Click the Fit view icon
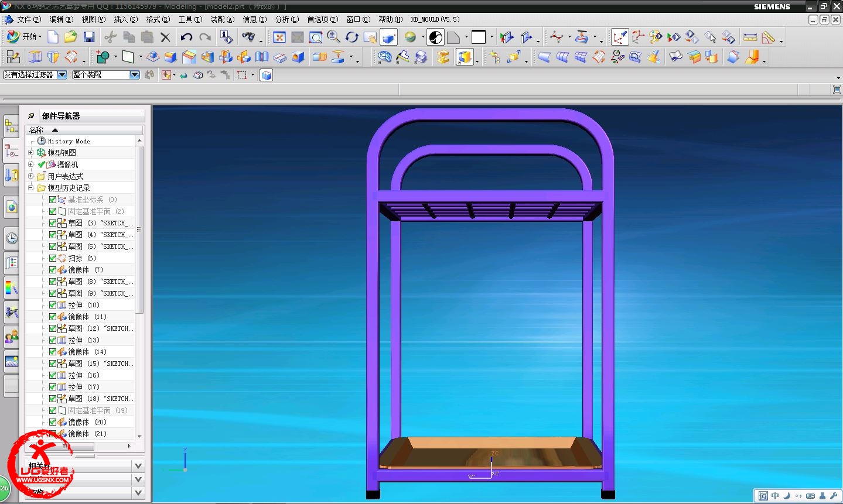The image size is (843, 504). tap(279, 37)
